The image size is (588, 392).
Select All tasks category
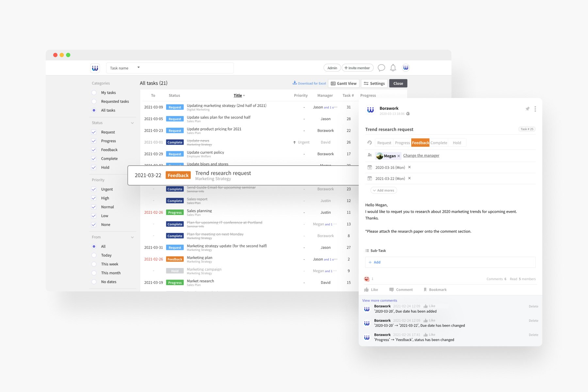click(94, 110)
